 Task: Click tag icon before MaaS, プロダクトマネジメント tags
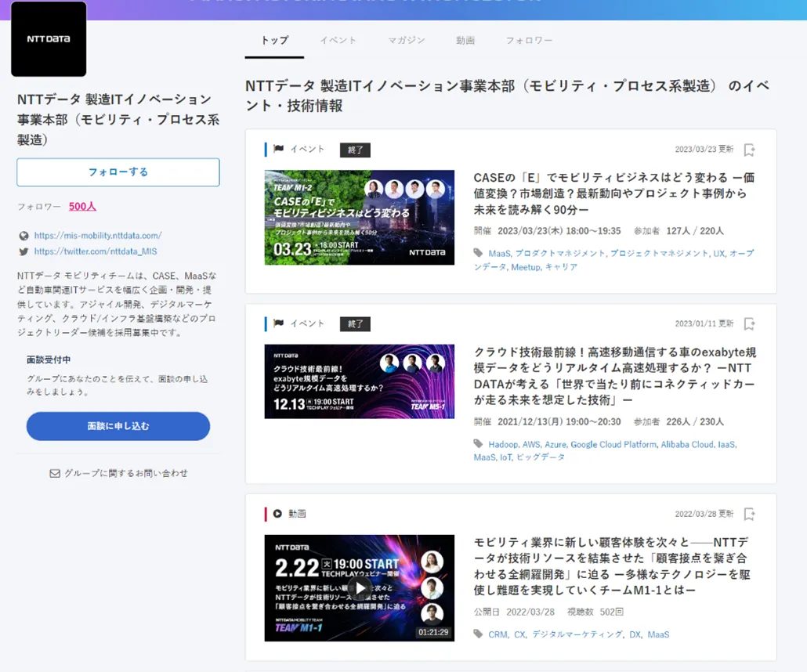point(478,253)
